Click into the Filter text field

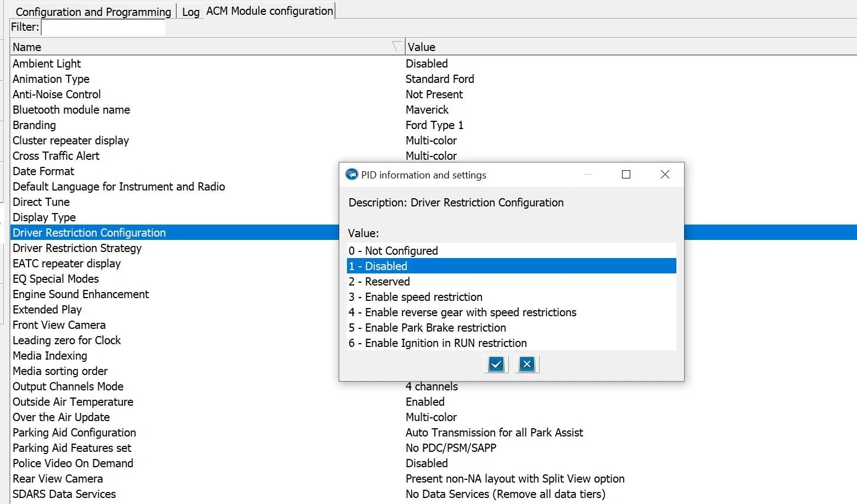point(103,27)
